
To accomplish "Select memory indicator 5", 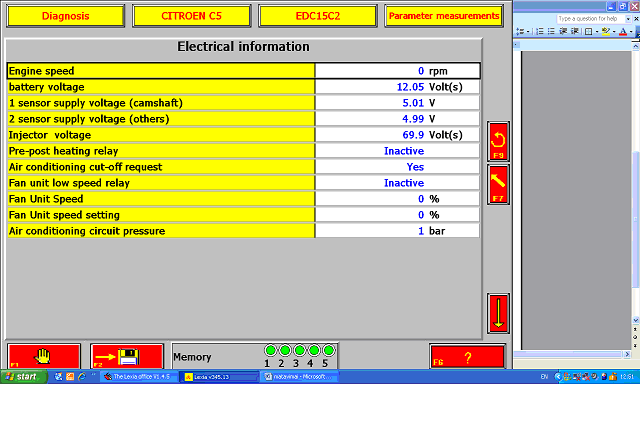I will pyautogui.click(x=329, y=350).
